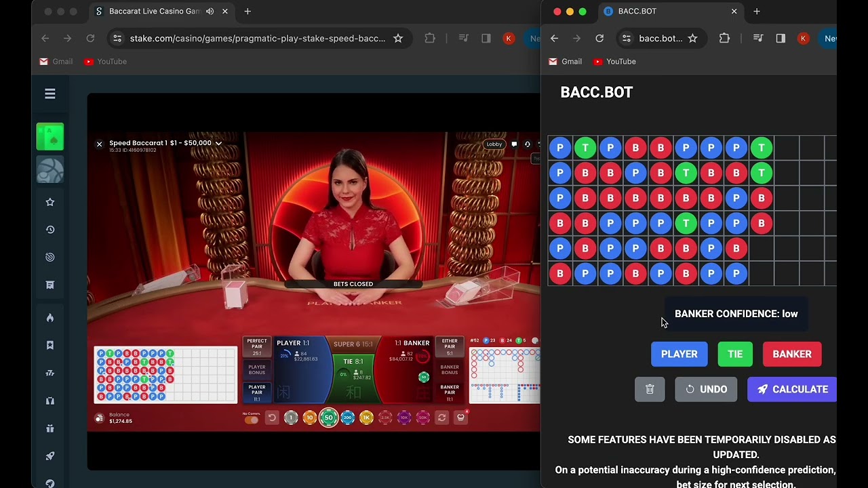
Task: Reload the BACC.BOT page
Action: (599, 39)
